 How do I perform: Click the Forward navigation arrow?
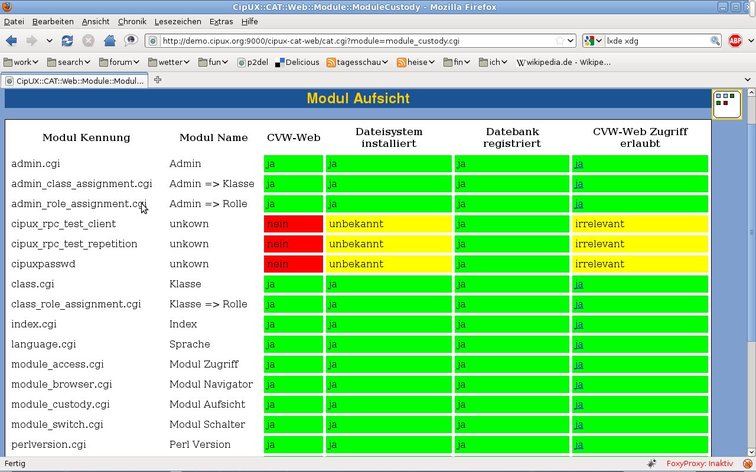coord(31,41)
